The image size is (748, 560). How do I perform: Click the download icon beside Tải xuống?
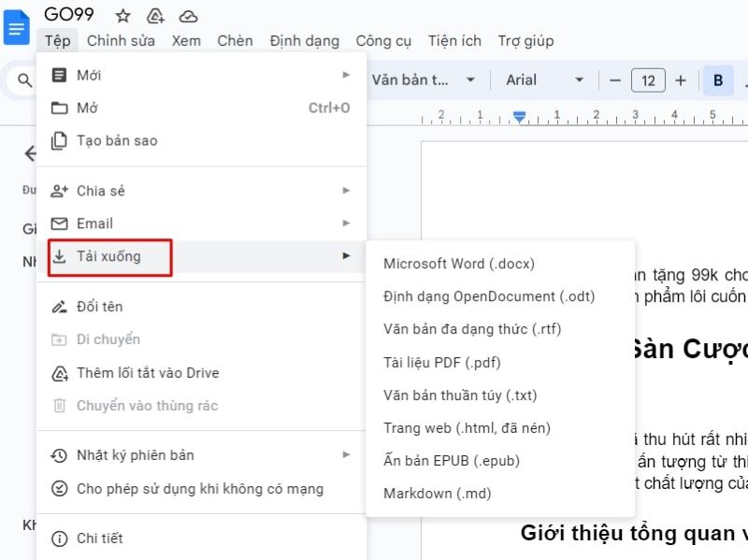click(61, 258)
